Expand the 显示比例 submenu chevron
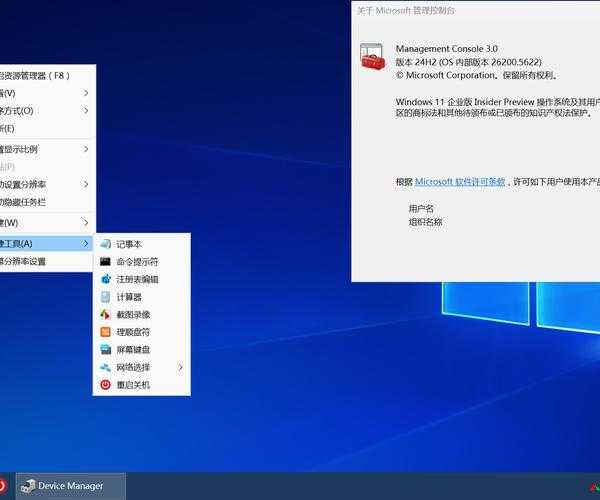The image size is (600, 500). click(86, 149)
